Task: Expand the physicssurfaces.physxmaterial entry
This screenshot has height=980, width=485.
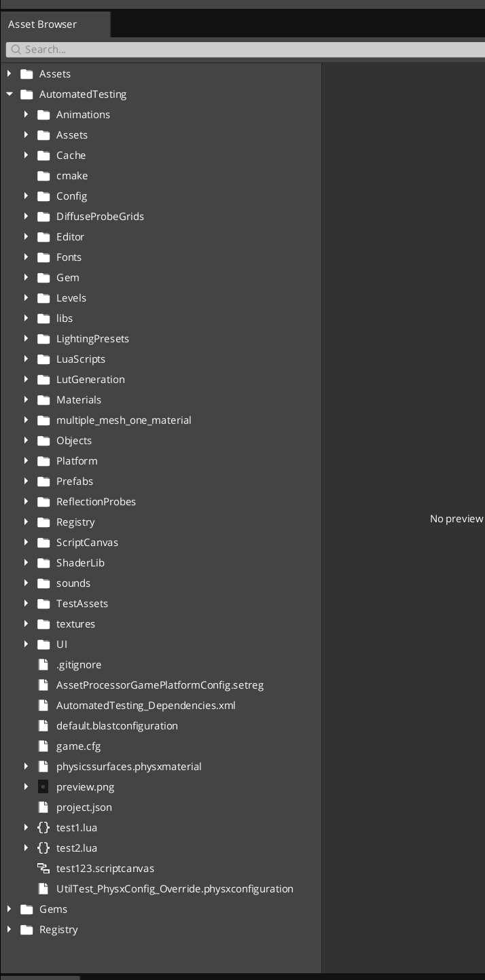Action: (x=26, y=766)
